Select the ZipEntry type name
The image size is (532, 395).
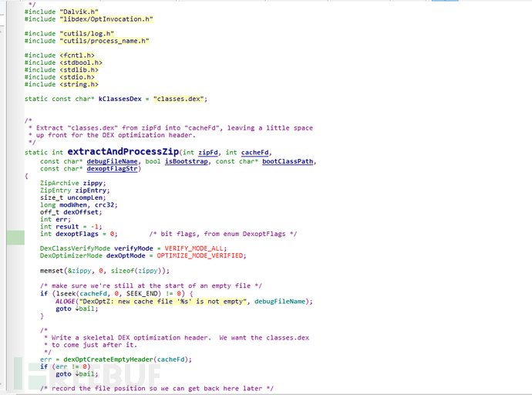pos(56,191)
